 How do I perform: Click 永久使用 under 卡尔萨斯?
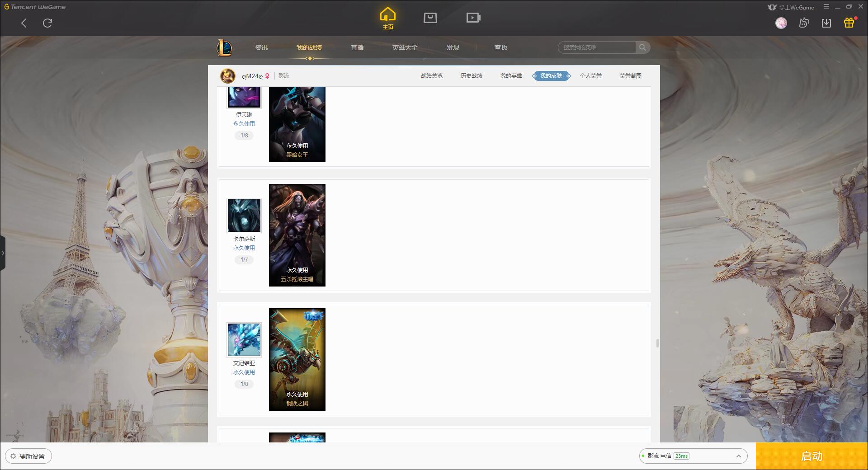click(244, 248)
